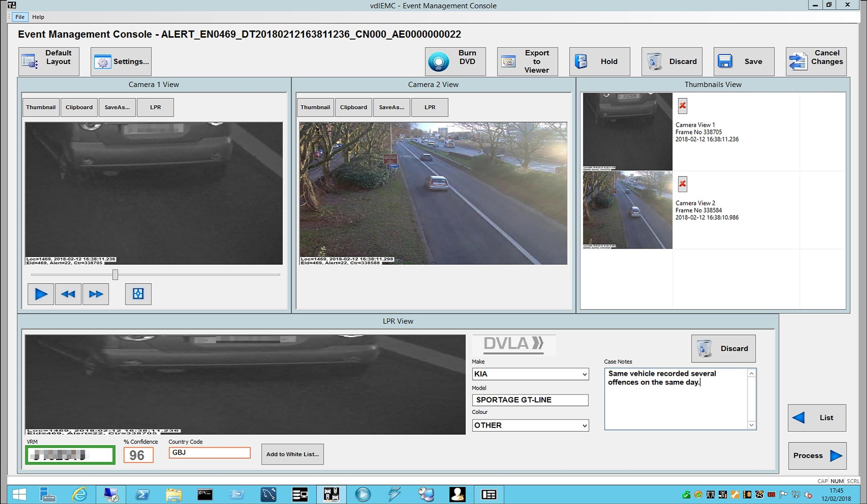Click the Save floppy disk icon

(x=725, y=61)
